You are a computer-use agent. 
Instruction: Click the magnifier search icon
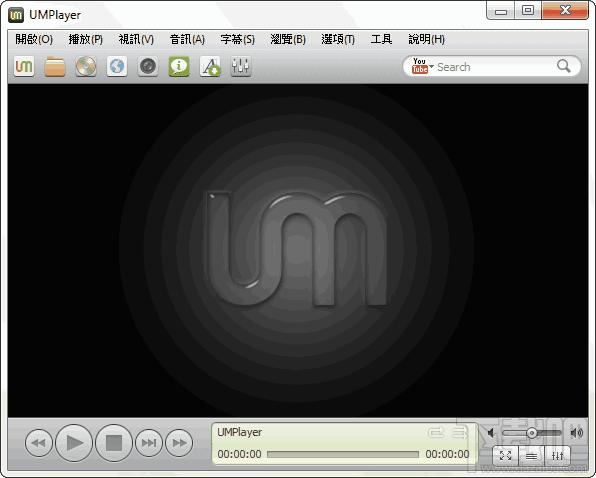tap(564, 66)
